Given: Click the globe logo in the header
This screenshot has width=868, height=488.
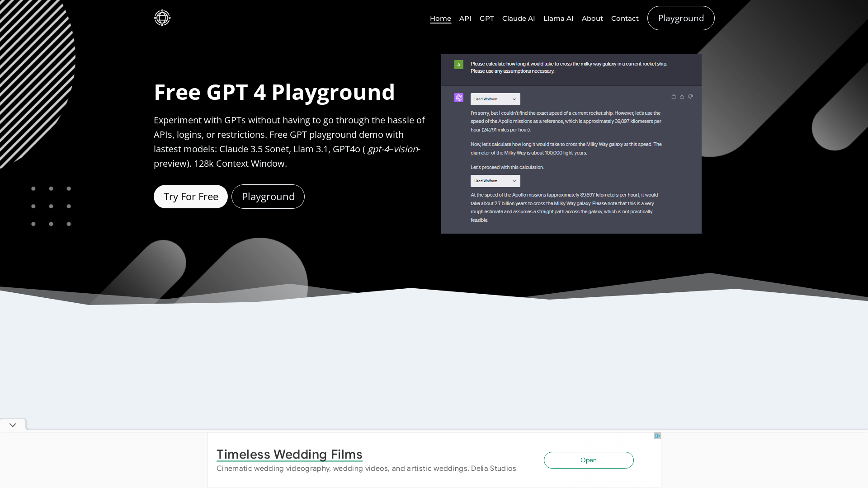Looking at the screenshot, I should coord(162,18).
